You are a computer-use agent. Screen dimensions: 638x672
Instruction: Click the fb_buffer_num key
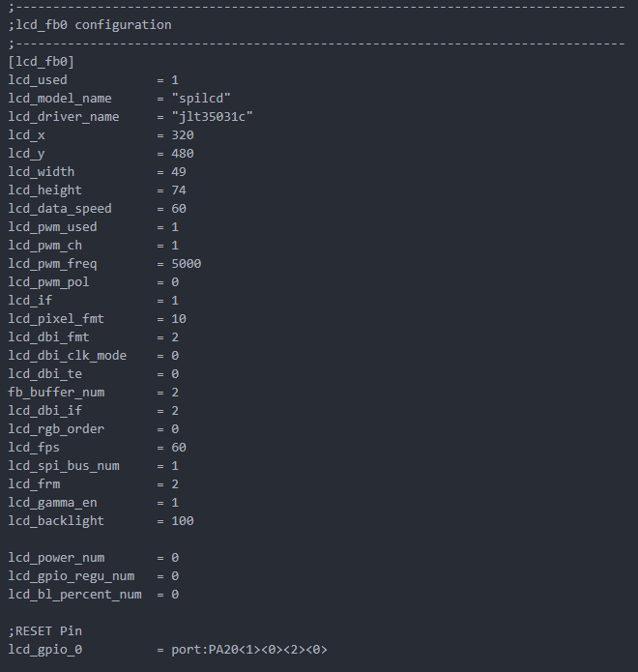tap(56, 393)
